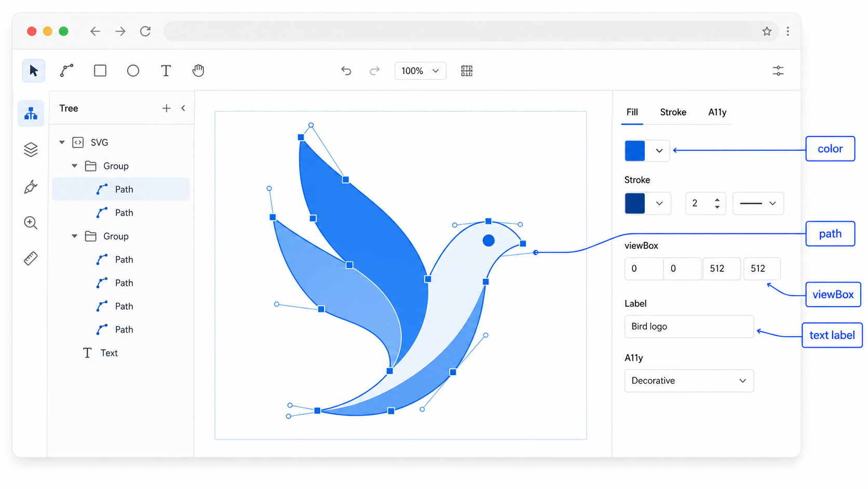
Task: Bookmark page with star icon
Action: point(767,31)
